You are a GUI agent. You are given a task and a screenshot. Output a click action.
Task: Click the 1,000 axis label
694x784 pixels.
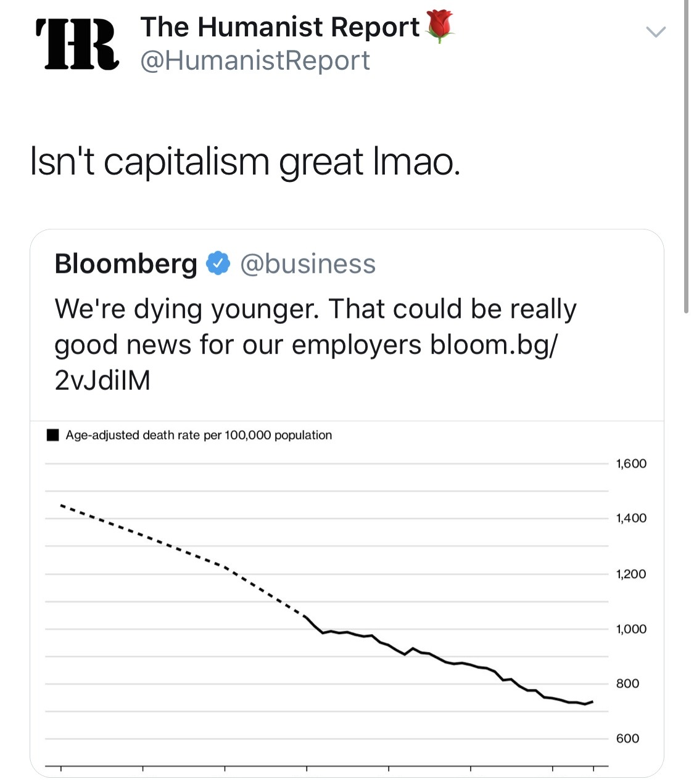tap(631, 629)
